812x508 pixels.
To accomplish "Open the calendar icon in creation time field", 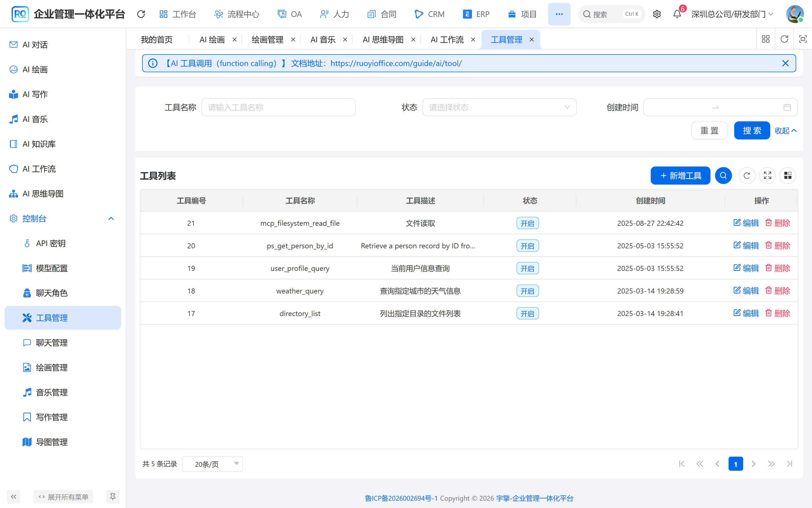I will tap(787, 107).
